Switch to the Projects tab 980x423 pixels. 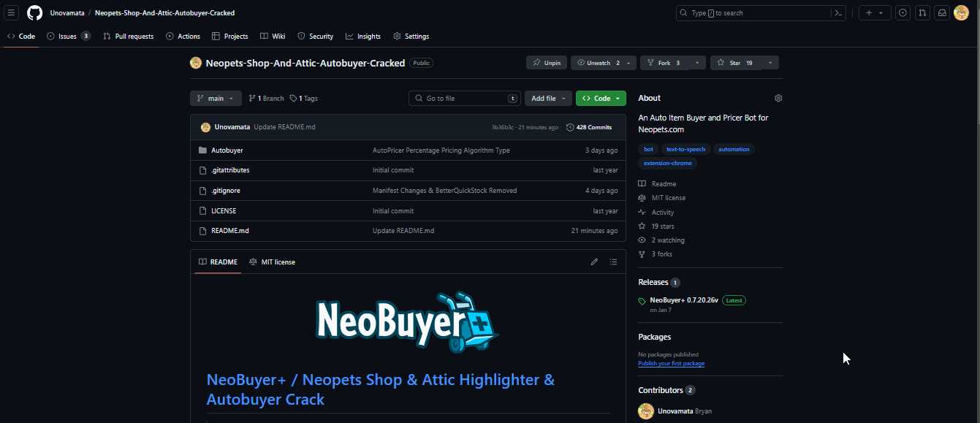point(230,37)
